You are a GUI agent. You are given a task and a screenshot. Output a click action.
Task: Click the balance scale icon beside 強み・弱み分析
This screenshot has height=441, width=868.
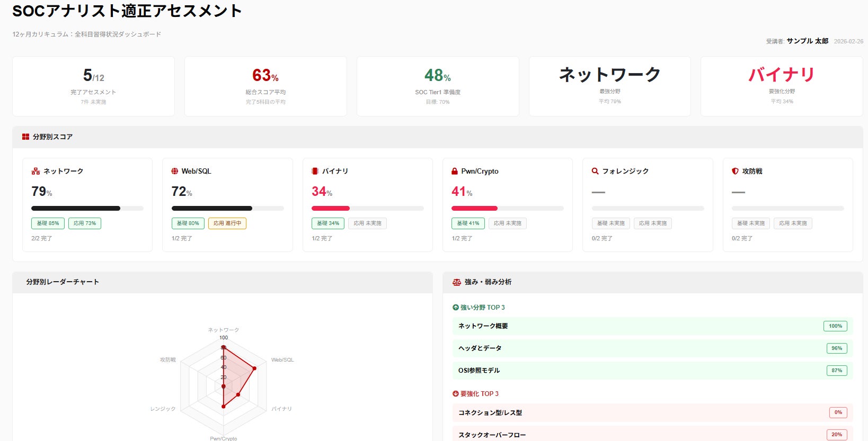tap(457, 282)
